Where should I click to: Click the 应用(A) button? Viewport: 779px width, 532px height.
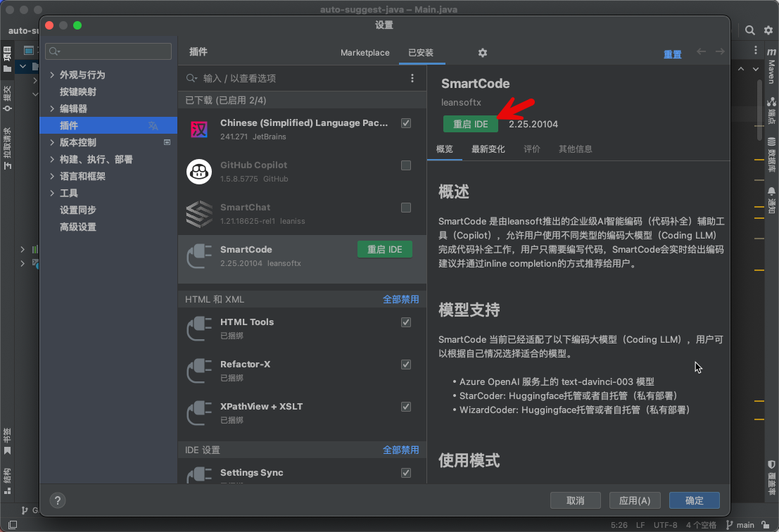(635, 500)
